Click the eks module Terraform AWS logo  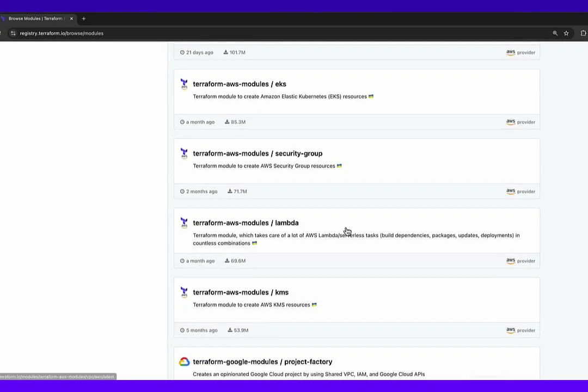pos(184,84)
